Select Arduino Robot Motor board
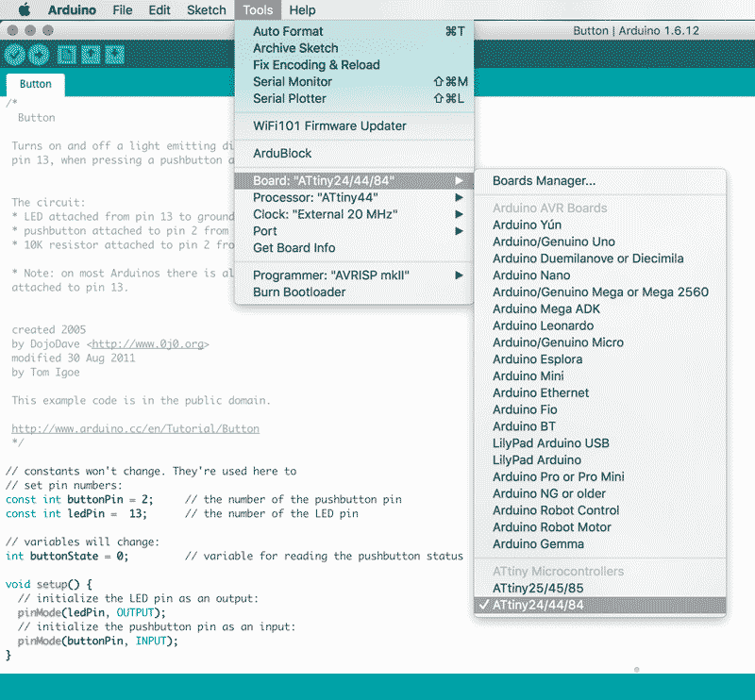 pyautogui.click(x=600, y=527)
